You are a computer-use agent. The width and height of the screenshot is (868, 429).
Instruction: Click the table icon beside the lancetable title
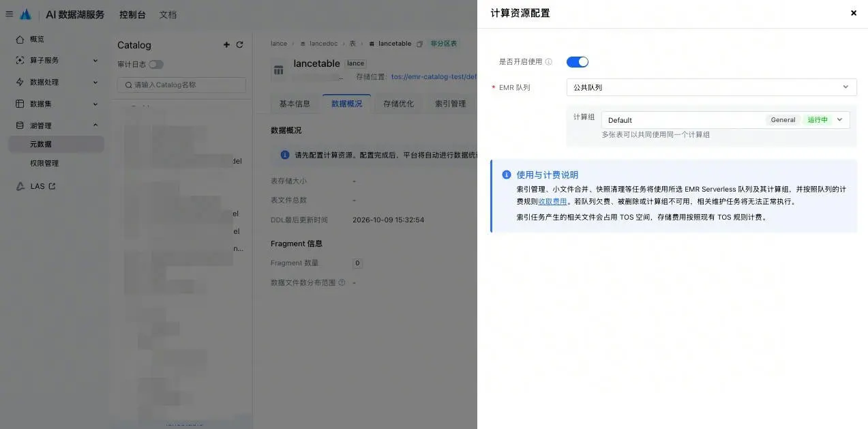(278, 70)
